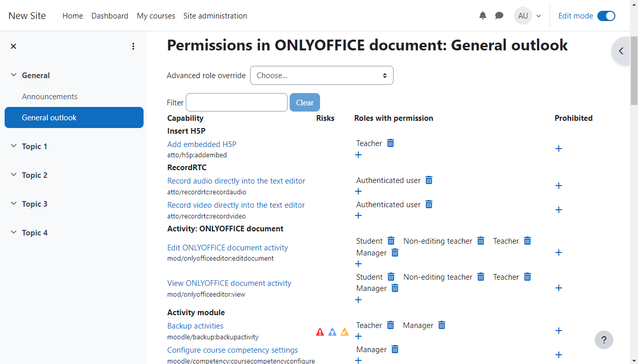Open the course index three-dot options menu
Image resolution: width=638 pixels, height=364 pixels.
133,46
